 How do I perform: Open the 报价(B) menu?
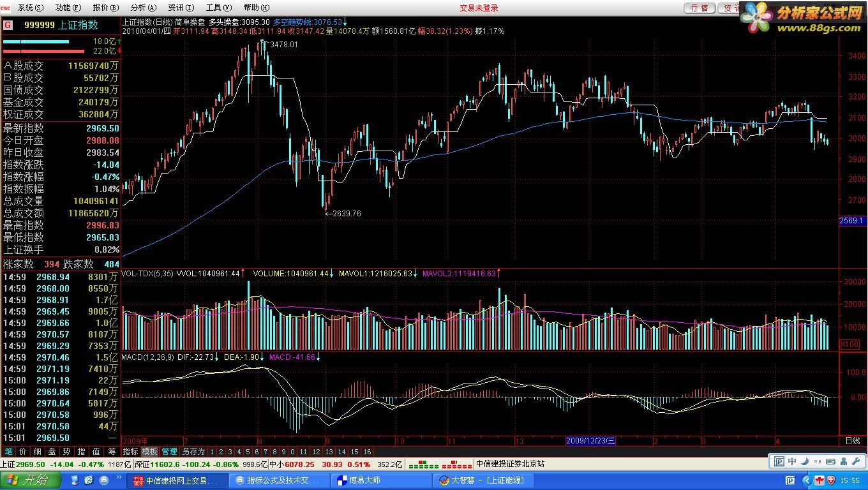tap(105, 8)
